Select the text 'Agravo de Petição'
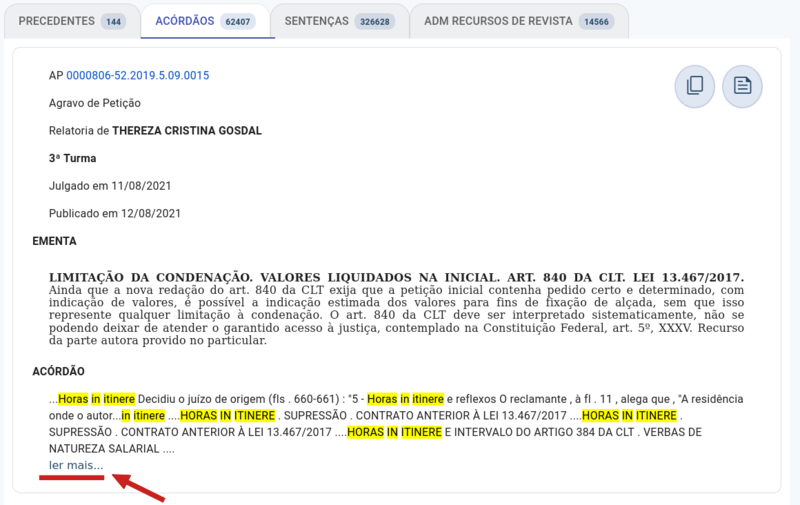Viewport: 800px width, 505px height. coord(95,103)
